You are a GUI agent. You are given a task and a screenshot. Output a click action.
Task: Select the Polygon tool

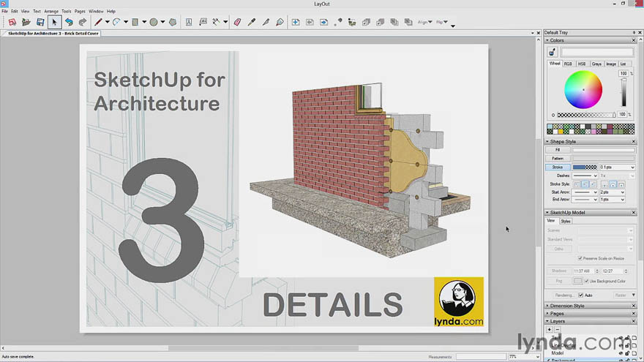[173, 22]
